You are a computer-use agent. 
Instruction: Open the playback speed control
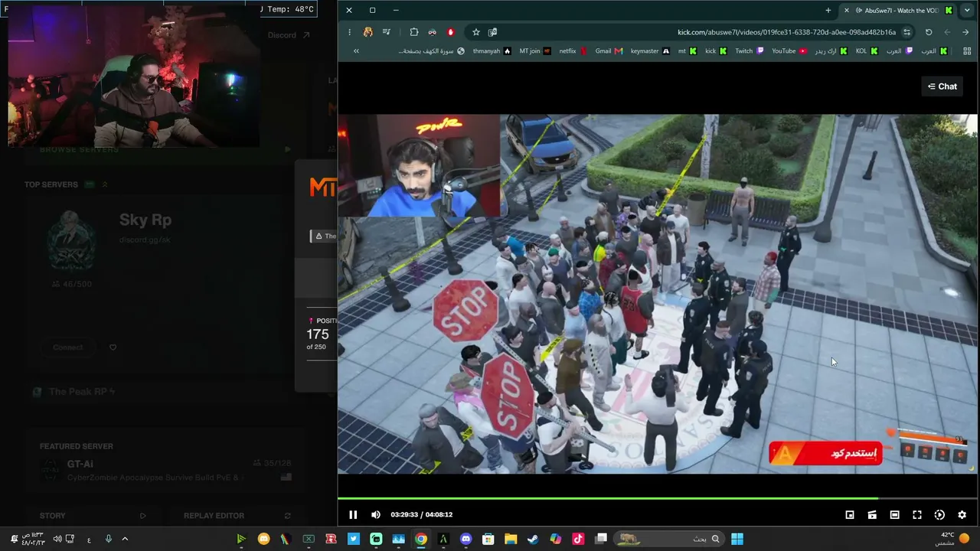point(939,515)
